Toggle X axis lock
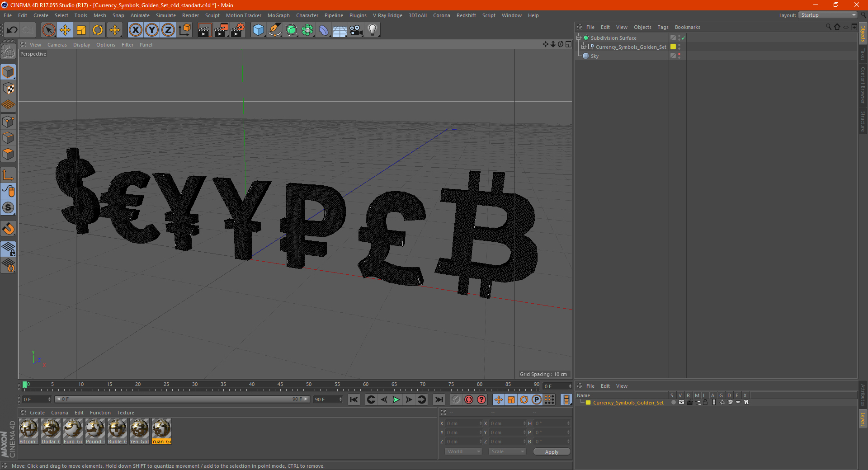Viewport: 868px width, 470px height. (135, 30)
